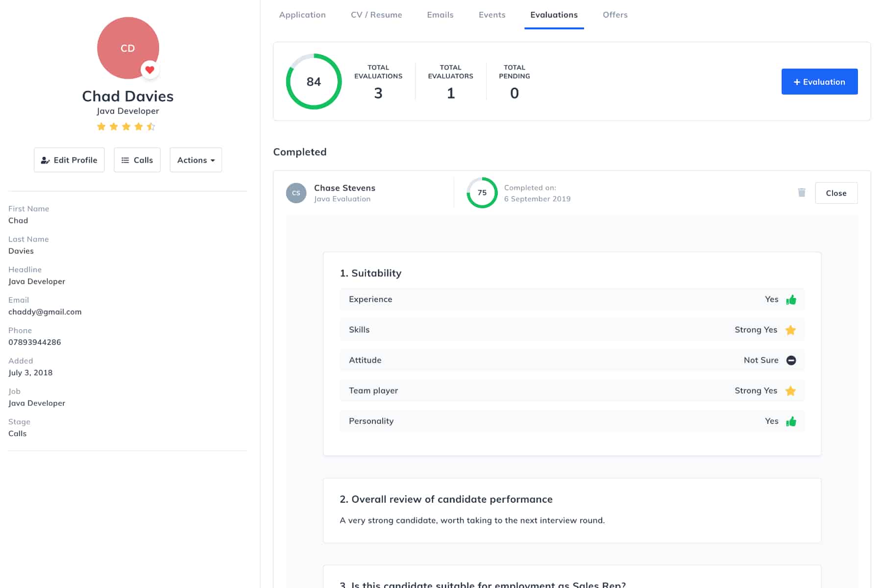Click the Not Sure minus icon for Attitude
This screenshot has height=588, width=882.
(x=792, y=360)
